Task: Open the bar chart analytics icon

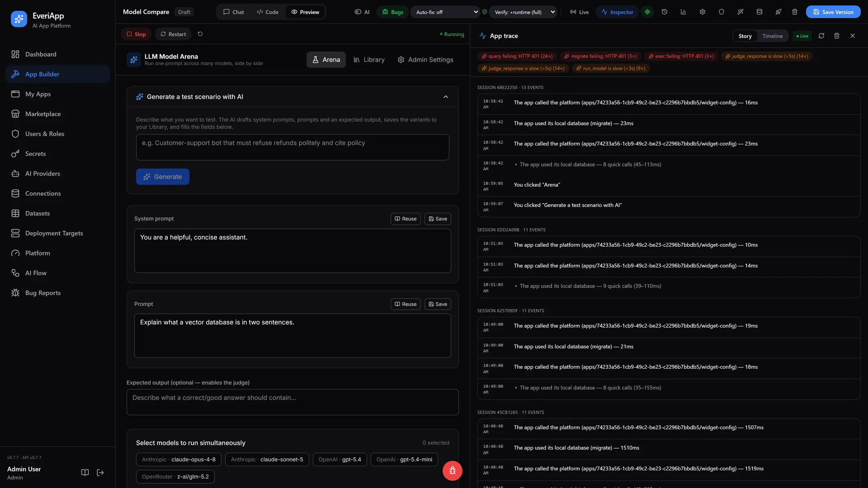Action: coord(684,12)
